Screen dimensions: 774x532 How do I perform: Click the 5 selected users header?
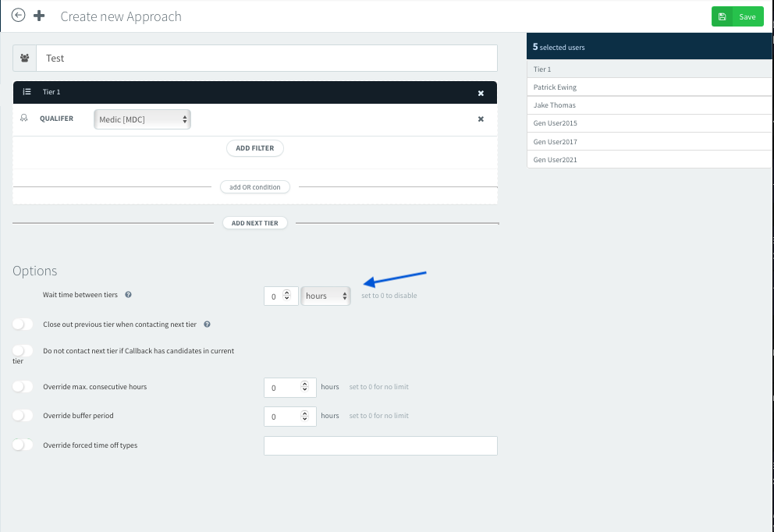pyautogui.click(x=649, y=46)
